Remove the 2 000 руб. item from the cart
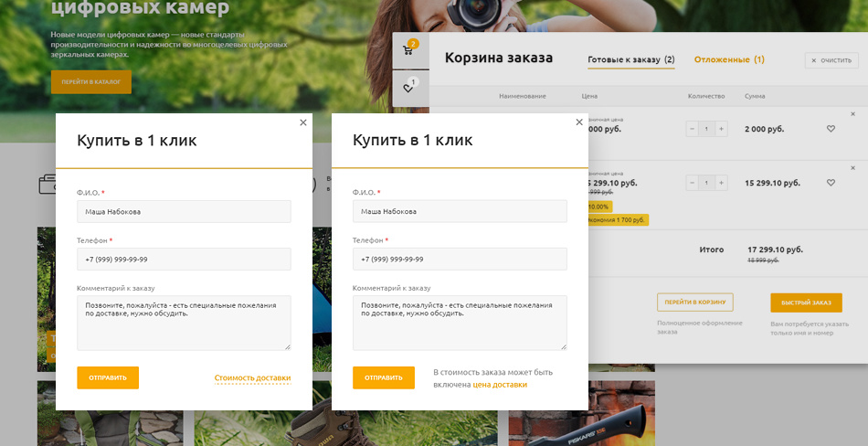The width and height of the screenshot is (868, 446). [x=853, y=114]
